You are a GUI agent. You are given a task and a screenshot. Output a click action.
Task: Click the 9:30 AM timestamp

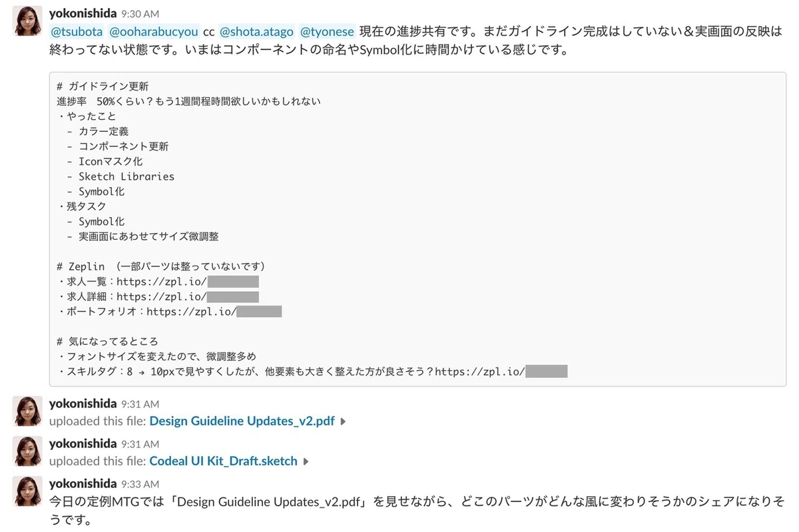[x=140, y=14]
